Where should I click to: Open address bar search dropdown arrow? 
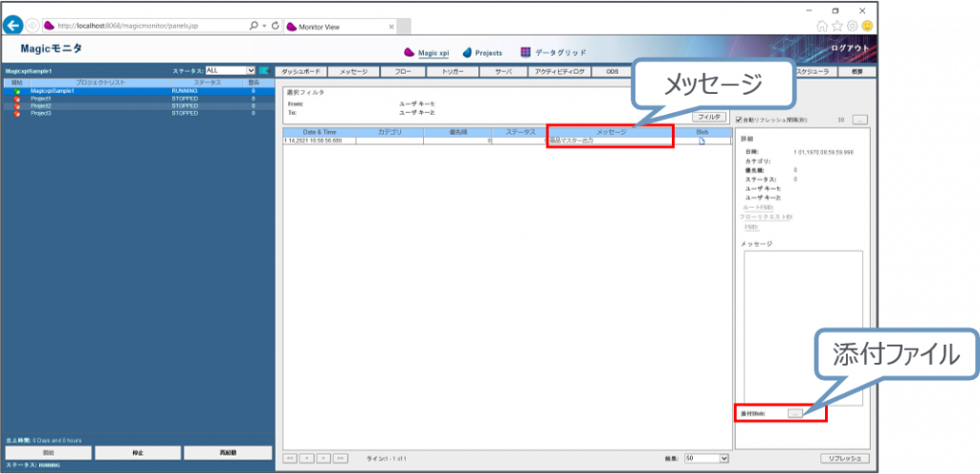point(264,25)
